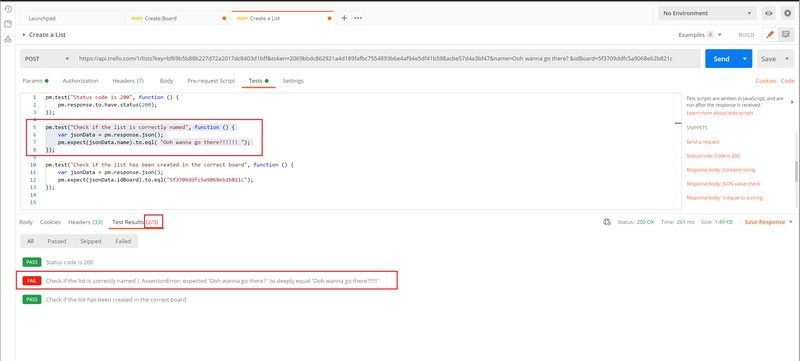Screen dimensions: 800x361
Task: Collapse the snippets panel arrow icon
Action: pyautogui.click(x=792, y=102)
